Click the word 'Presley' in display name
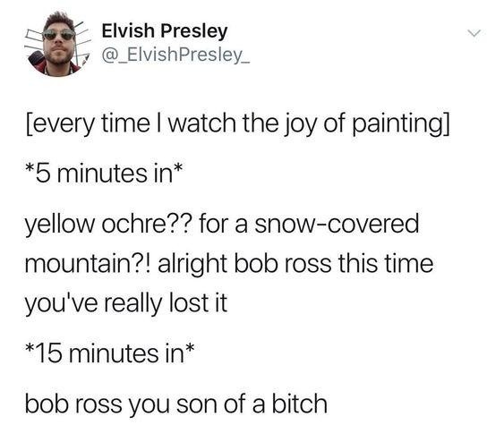Screen dimensions: 504x425 [194, 32]
